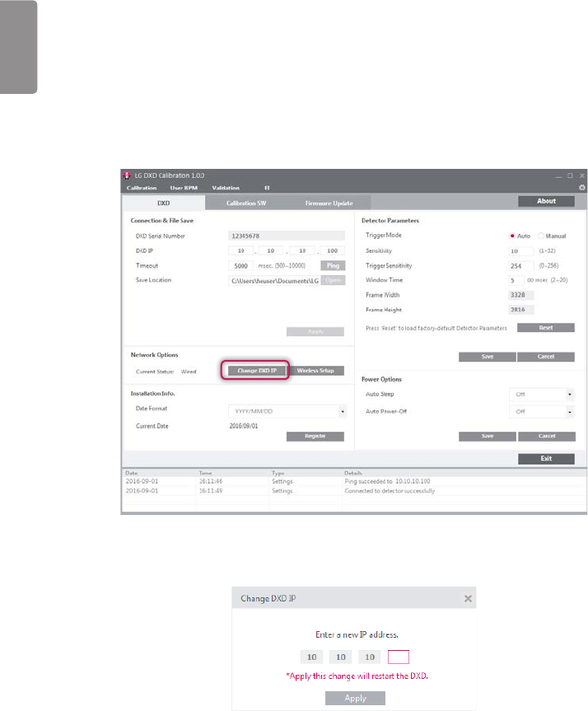This screenshot has width=588, height=711.
Task: Switch to the Calibration SW tab
Action: (x=246, y=203)
